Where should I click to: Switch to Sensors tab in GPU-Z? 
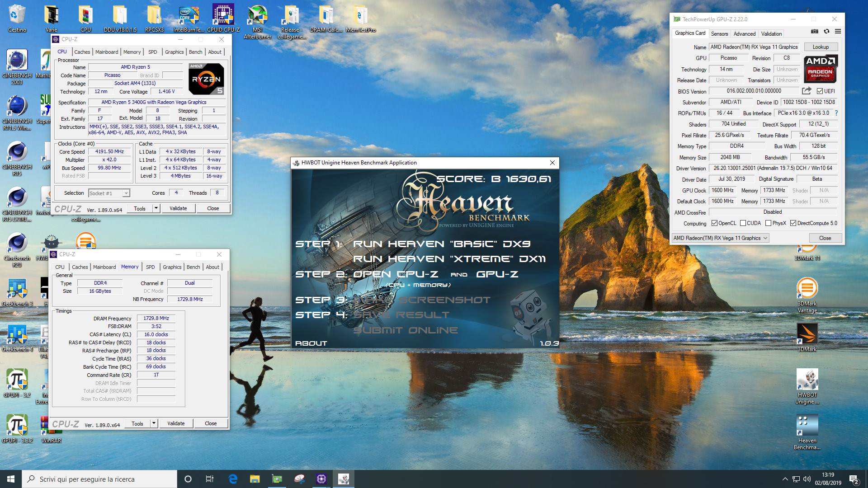(719, 34)
